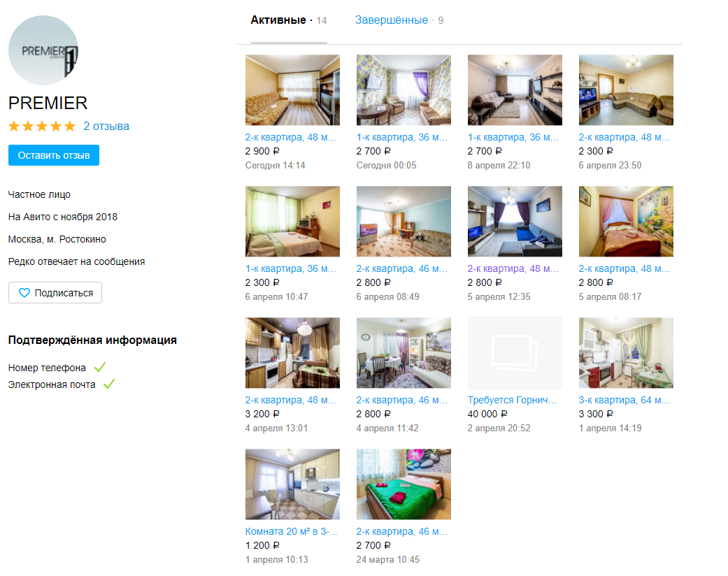Click the heart icon on Подписаться button
Image resolution: width=728 pixels, height=576 pixels.
coord(24,293)
